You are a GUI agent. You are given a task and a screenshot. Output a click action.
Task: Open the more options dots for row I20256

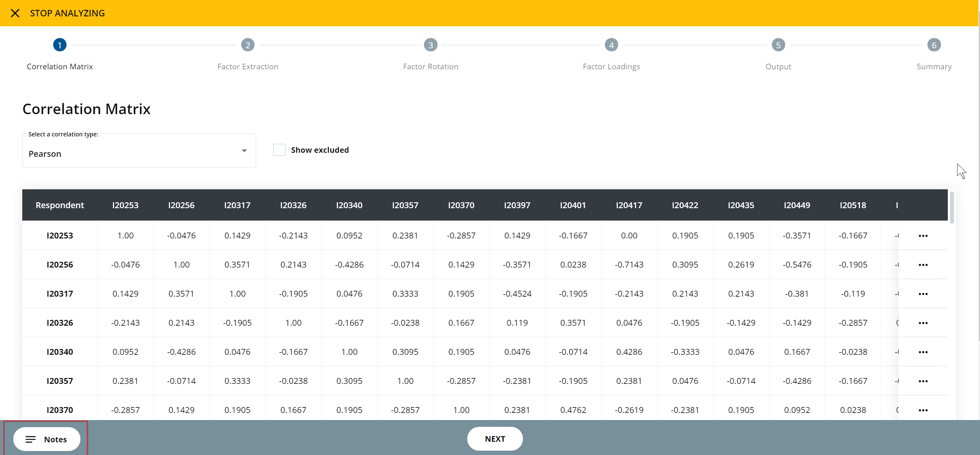[x=923, y=265]
